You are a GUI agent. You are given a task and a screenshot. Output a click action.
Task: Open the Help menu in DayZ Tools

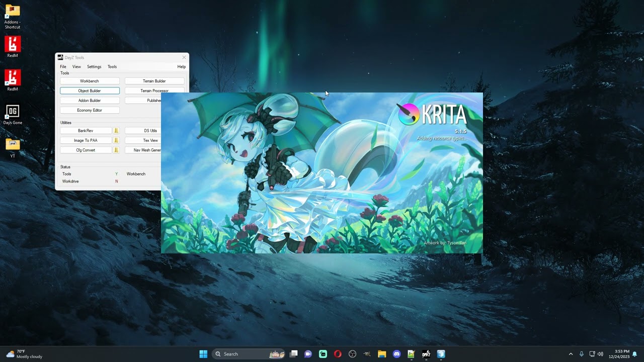point(182,66)
